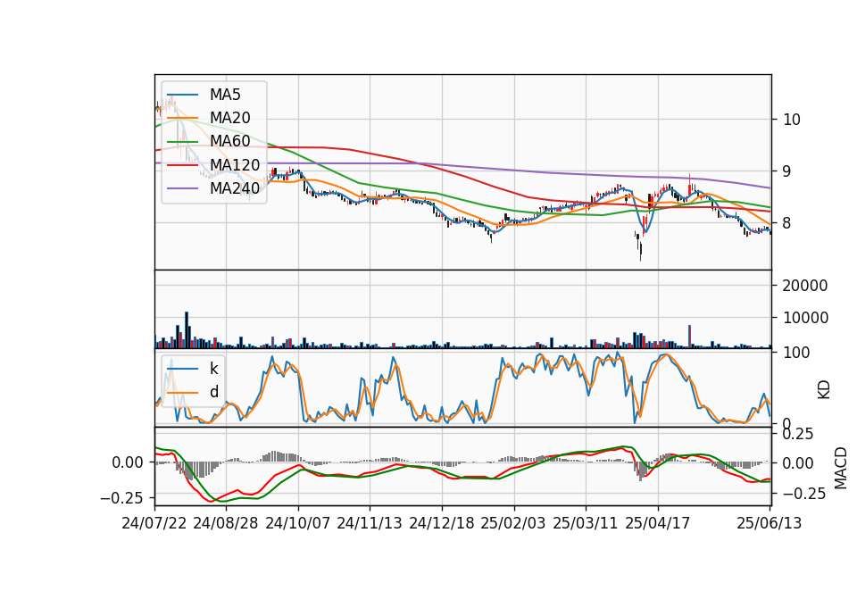Click the right MACD axis value 0.25
The image size is (857, 616).
798,434
